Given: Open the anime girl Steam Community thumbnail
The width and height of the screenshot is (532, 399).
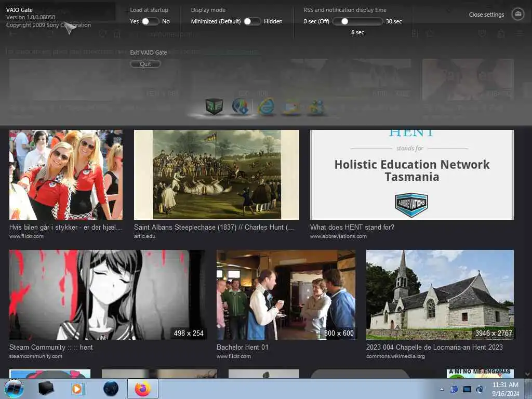Looking at the screenshot, I should click(x=108, y=295).
